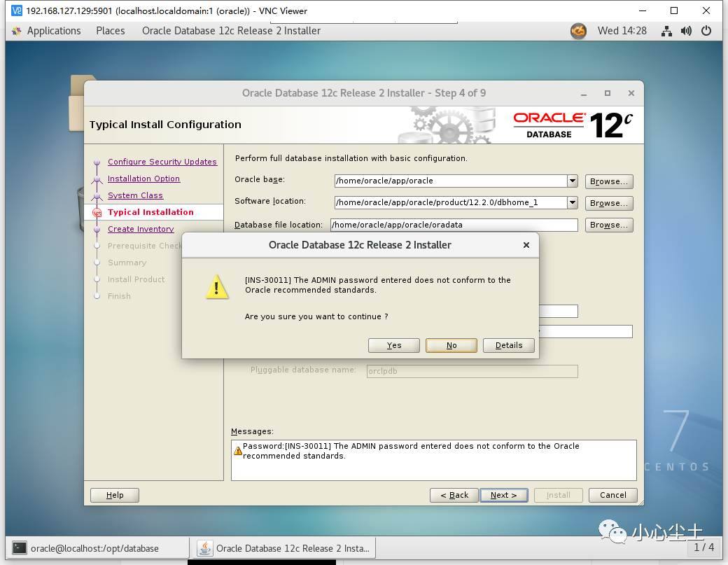
Task: Expand the Oracle base dropdown
Action: pyautogui.click(x=573, y=181)
